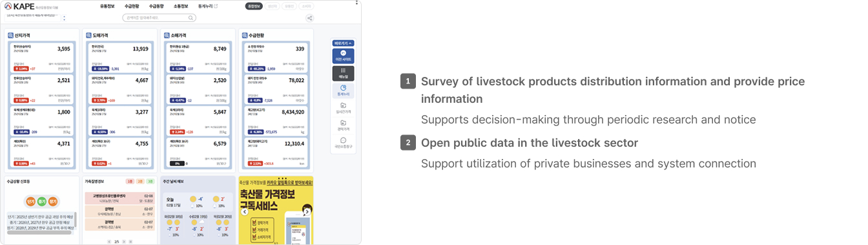Open the 수급동향 menu
Viewport: 868px width, 245px height.
tap(157, 6)
